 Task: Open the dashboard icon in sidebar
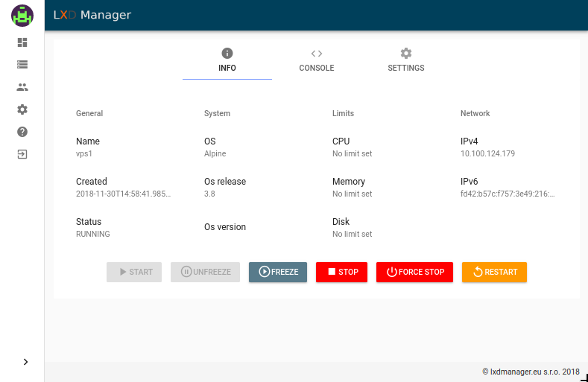pos(22,42)
